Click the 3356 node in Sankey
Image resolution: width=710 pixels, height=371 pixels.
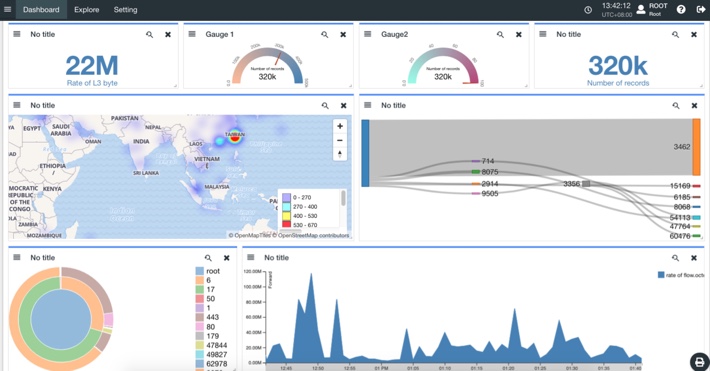[x=586, y=183]
